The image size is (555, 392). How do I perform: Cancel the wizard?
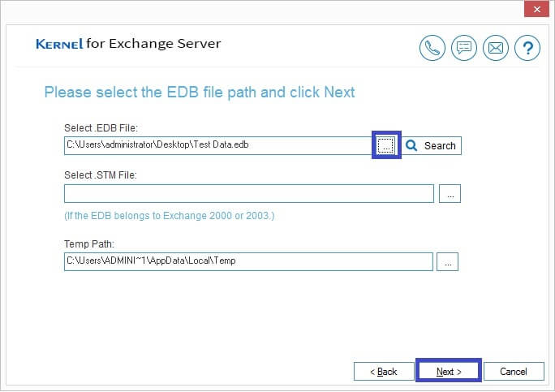pos(514,371)
